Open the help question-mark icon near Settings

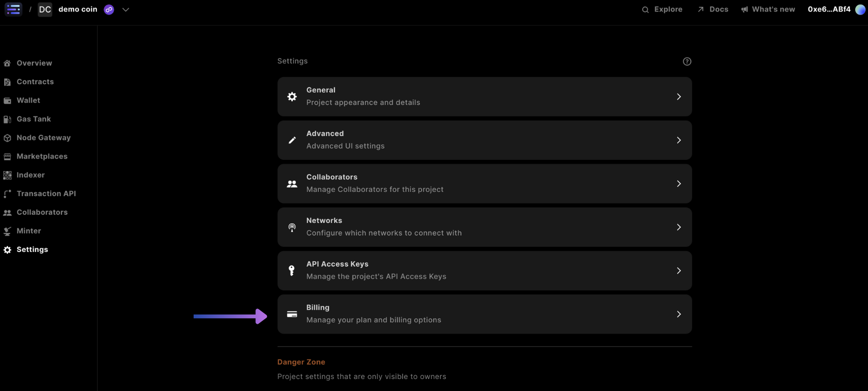click(686, 61)
